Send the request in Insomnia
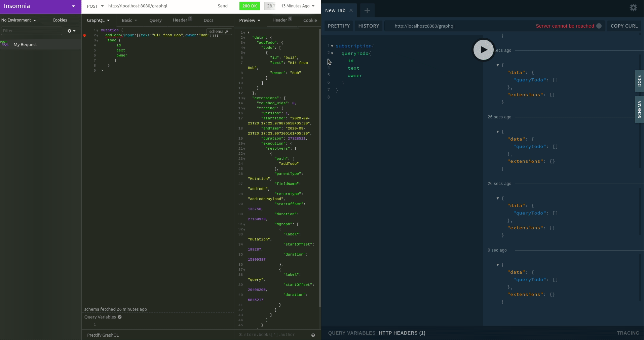The width and height of the screenshot is (644, 340). pos(223,6)
